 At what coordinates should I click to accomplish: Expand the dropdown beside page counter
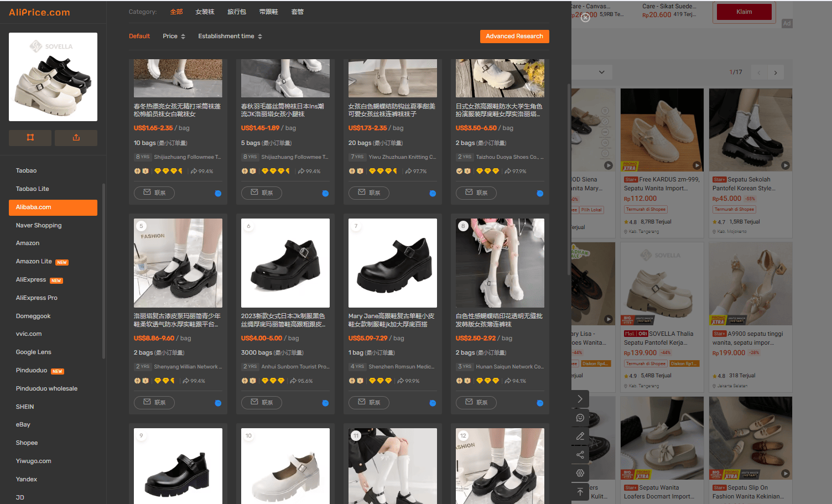tap(601, 72)
